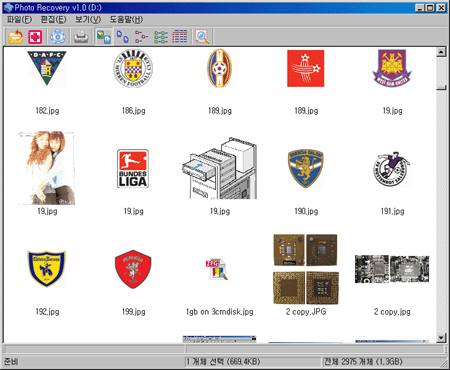The image size is (450, 370).
Task: Click the 1 개체 선택 (669.4KB) status
Action: 223,362
